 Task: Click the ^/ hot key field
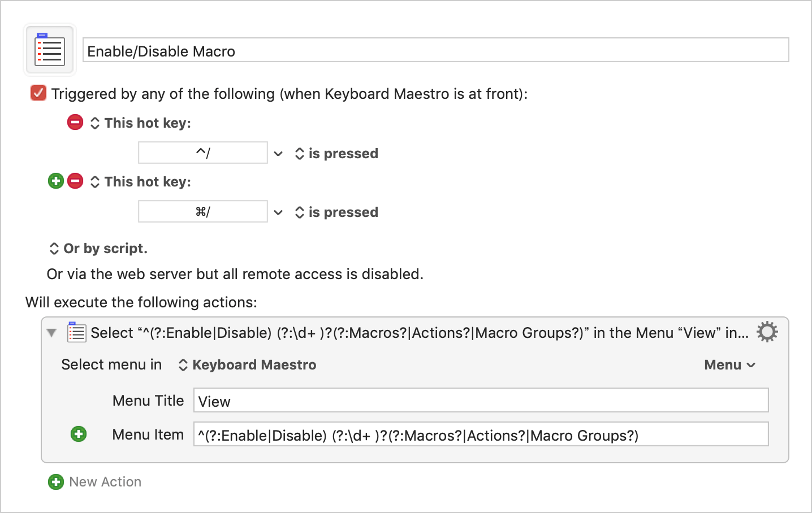(203, 153)
